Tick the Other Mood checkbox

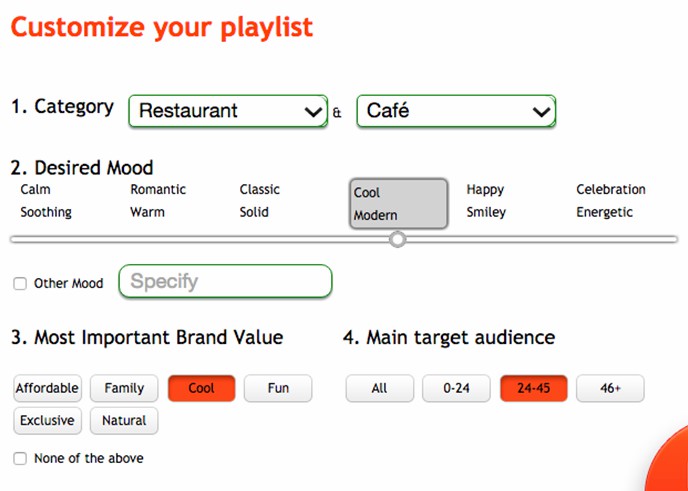20,284
